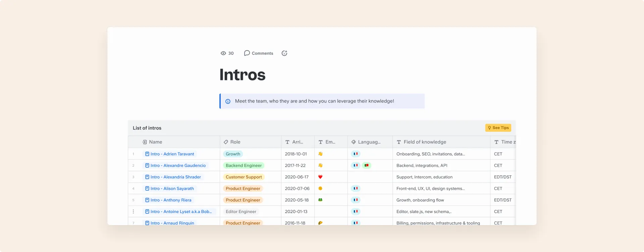Click the taco emoji in Arnaud's row

pos(320,223)
